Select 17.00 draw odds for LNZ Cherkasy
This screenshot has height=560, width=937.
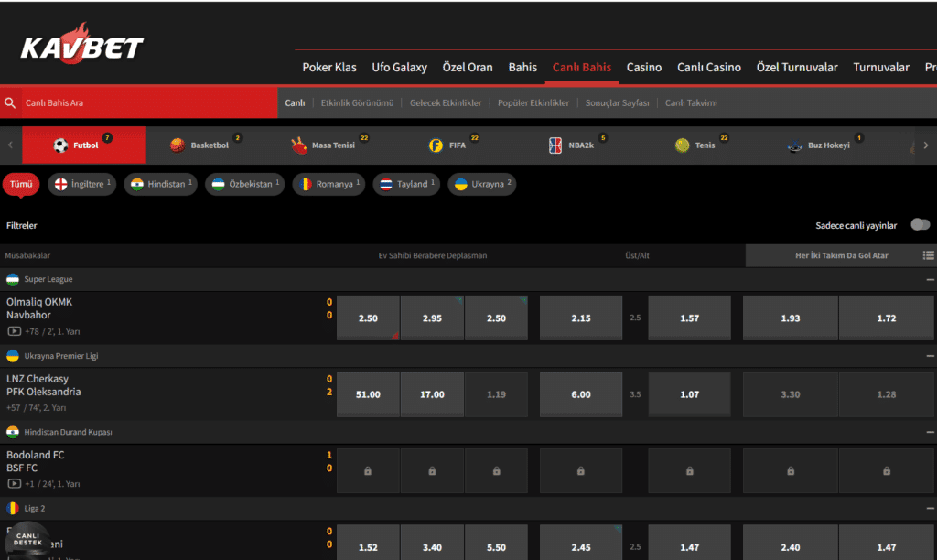[432, 394]
